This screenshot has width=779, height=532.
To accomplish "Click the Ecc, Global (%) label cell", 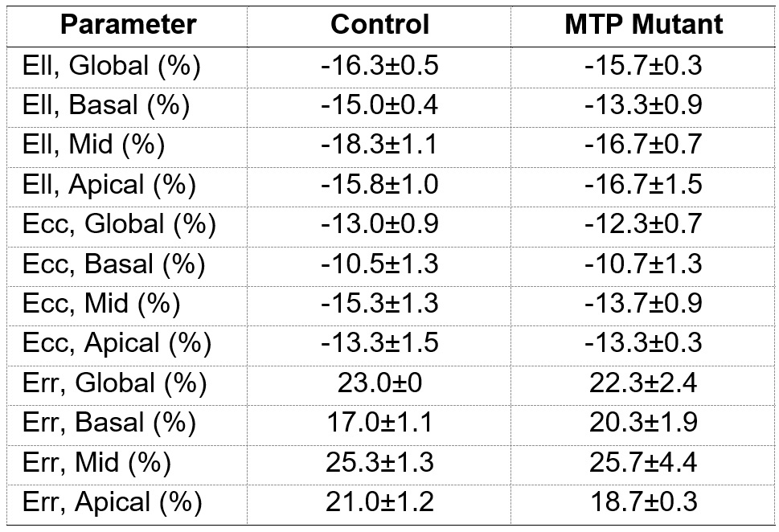I will click(120, 224).
